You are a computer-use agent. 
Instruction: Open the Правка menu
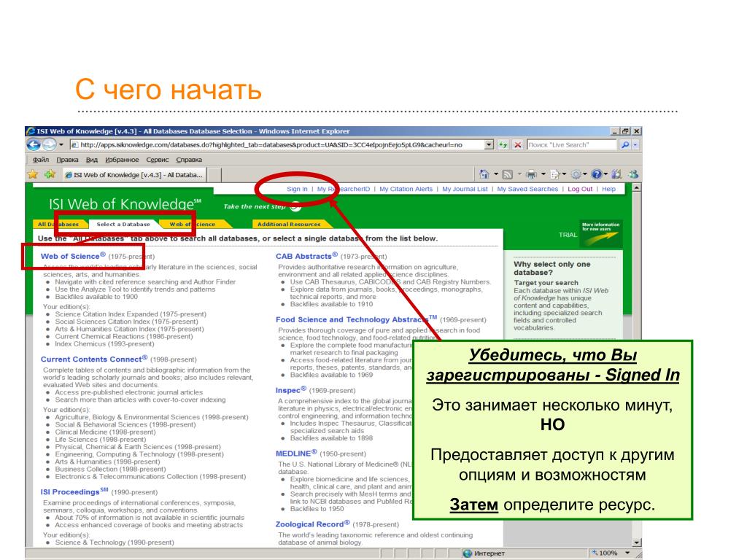click(67, 160)
